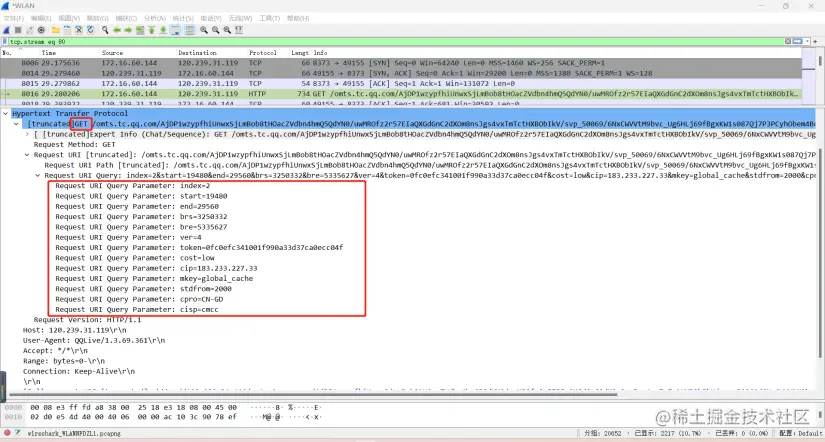Screen dimensions: 825x442
Task: Select the User-Agent: QQLive header line
Action: coord(94,340)
